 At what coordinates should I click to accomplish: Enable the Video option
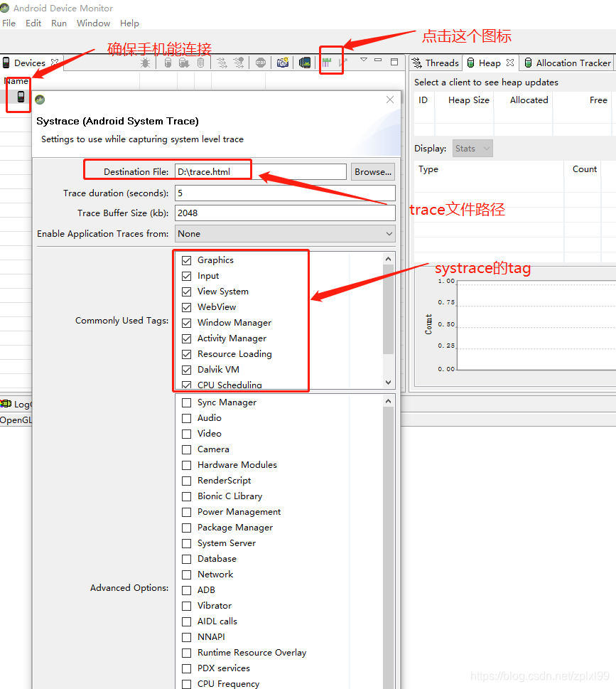(187, 434)
